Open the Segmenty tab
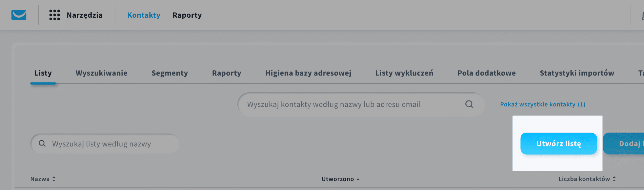 click(170, 73)
